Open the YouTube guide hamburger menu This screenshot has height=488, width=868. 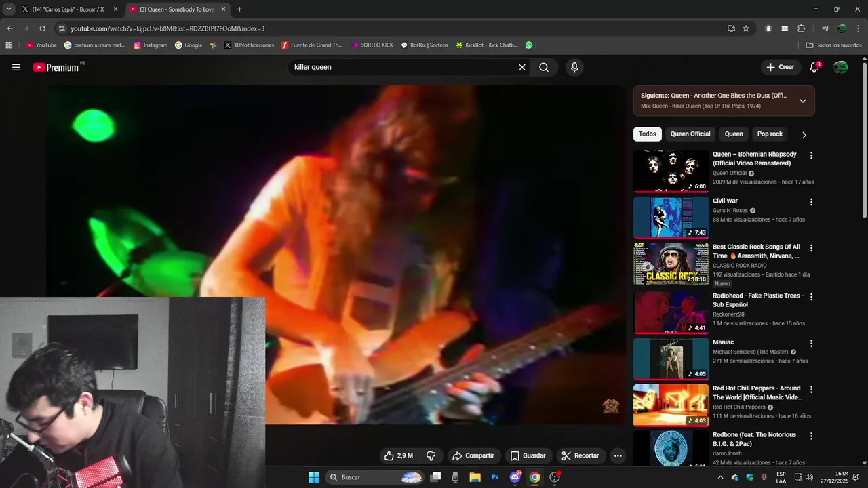click(16, 67)
